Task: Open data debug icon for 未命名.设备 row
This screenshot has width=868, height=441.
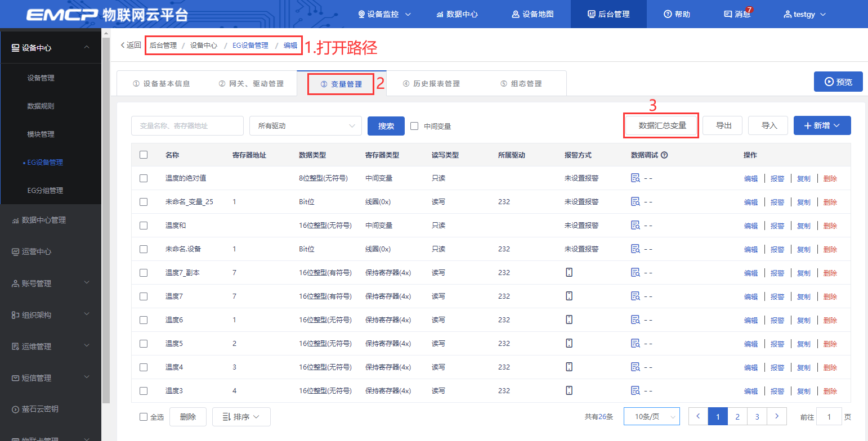Action: (x=636, y=249)
